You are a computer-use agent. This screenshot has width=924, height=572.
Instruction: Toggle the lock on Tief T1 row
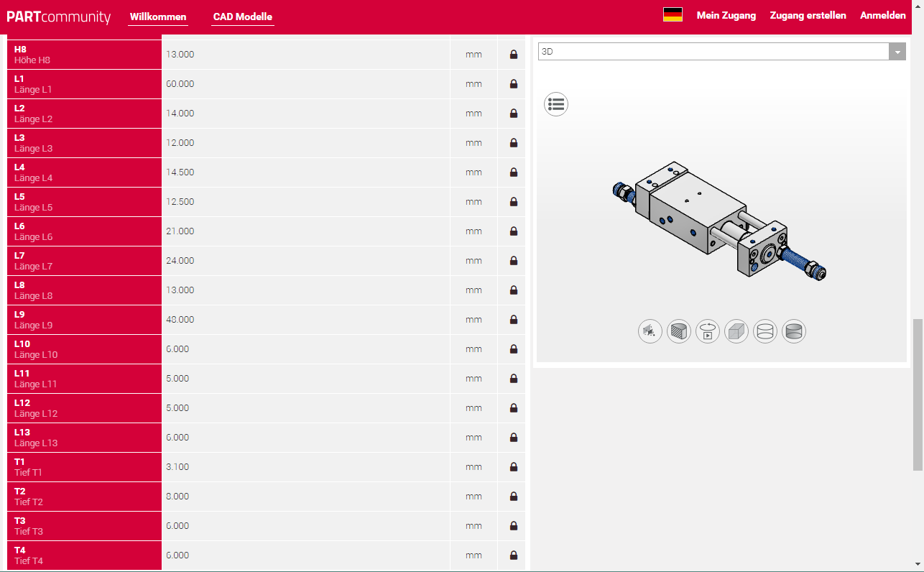514,467
